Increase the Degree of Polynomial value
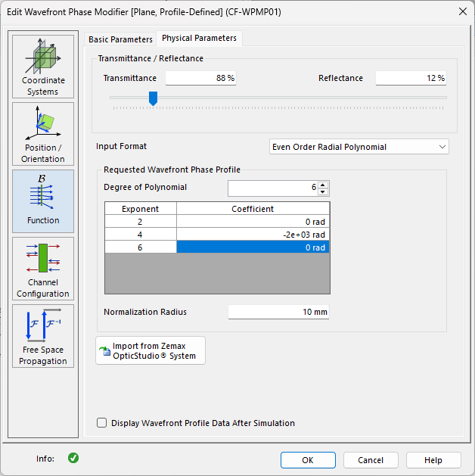The height and width of the screenshot is (476, 475). (323, 185)
